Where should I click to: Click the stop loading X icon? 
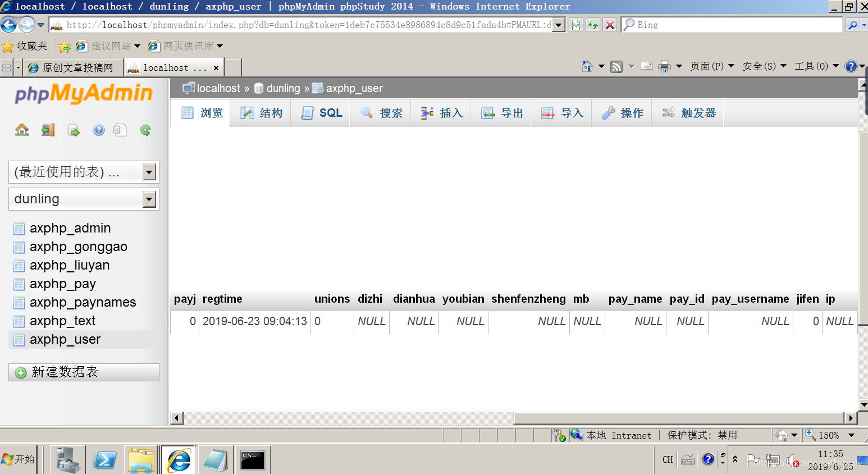pyautogui.click(x=610, y=25)
